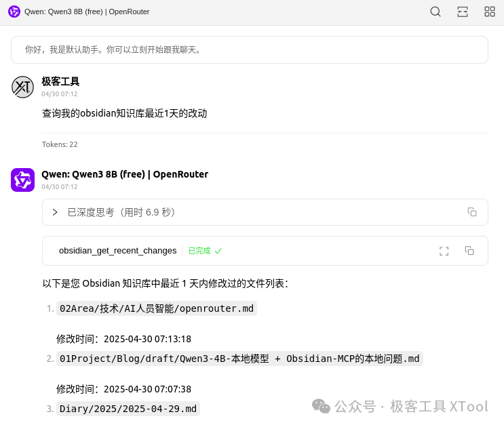Click the default assistant greeting prompt box

250,49
